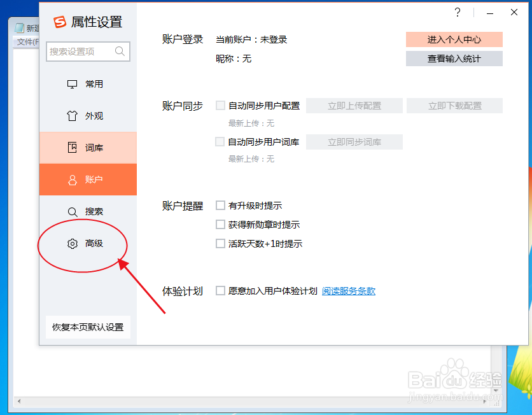Click the magnifier icon in search box

[x=120, y=52]
